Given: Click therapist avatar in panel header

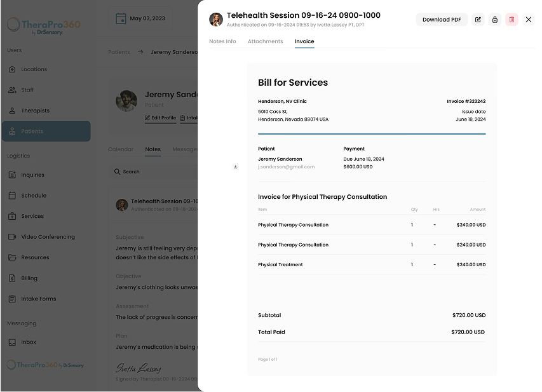Looking at the screenshot, I should (216, 20).
